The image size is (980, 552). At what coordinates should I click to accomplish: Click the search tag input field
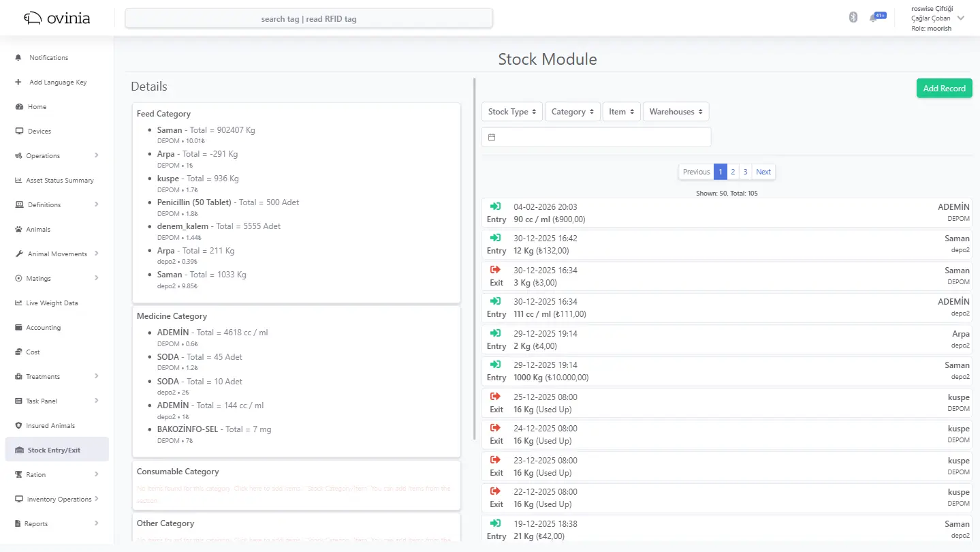coord(309,19)
